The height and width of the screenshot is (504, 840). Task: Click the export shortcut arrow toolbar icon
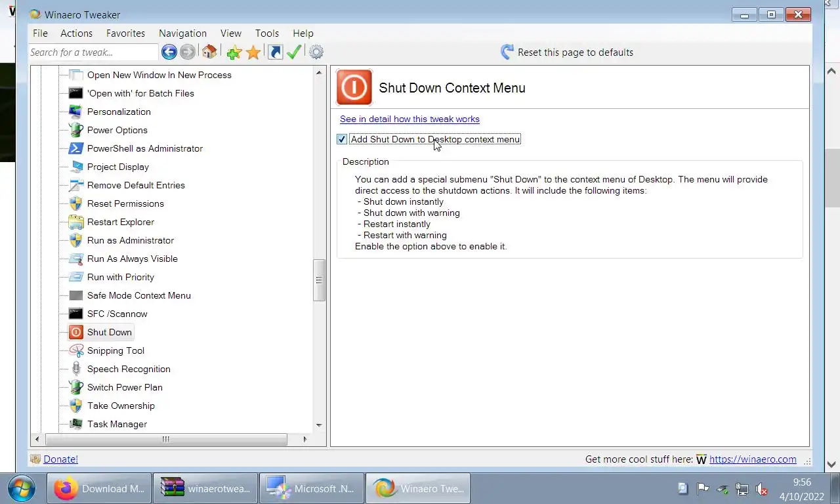276,52
